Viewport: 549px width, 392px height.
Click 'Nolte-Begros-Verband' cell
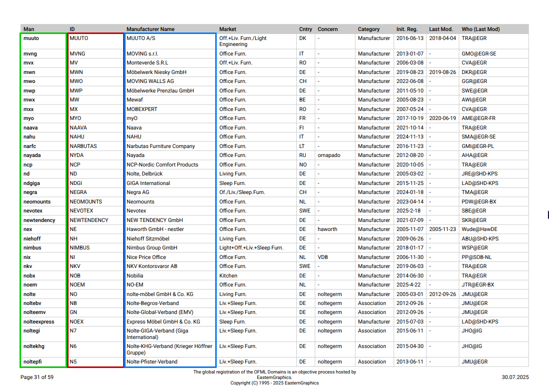click(x=152, y=303)
